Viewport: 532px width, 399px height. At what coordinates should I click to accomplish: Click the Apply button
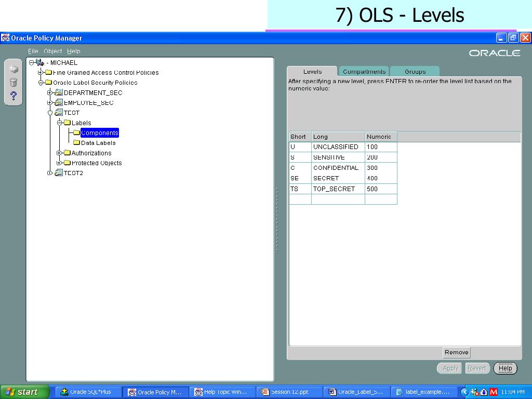450,368
